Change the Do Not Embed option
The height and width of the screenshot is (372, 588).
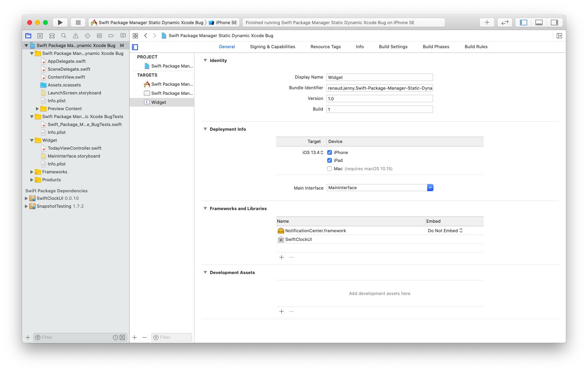(445, 231)
